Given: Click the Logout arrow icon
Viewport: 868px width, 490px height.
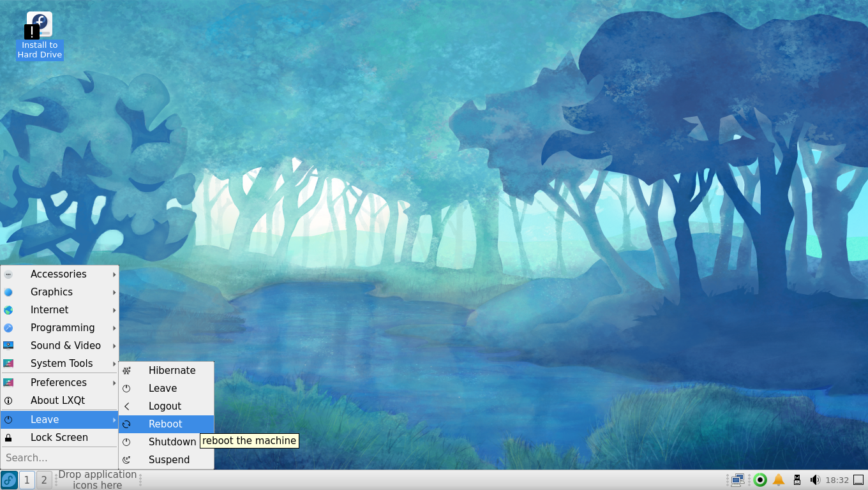Looking at the screenshot, I should pyautogui.click(x=126, y=406).
